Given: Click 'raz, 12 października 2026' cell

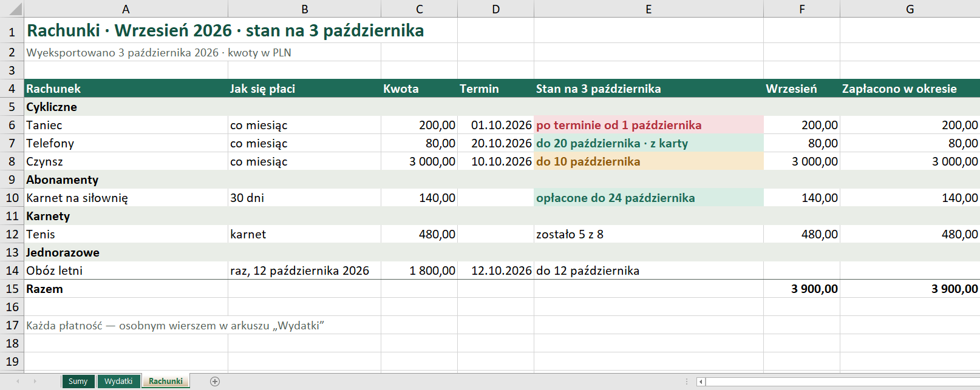Looking at the screenshot, I should pyautogui.click(x=305, y=271).
